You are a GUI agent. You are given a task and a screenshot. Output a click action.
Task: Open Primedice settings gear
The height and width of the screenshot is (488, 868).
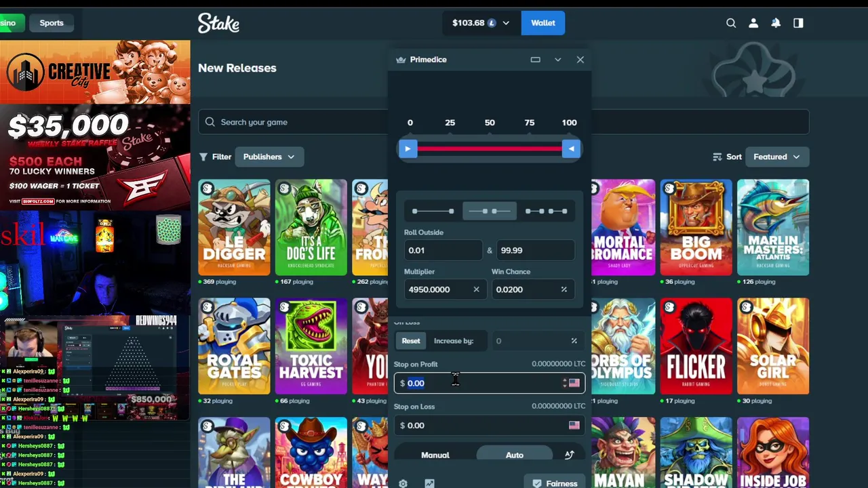pyautogui.click(x=403, y=483)
